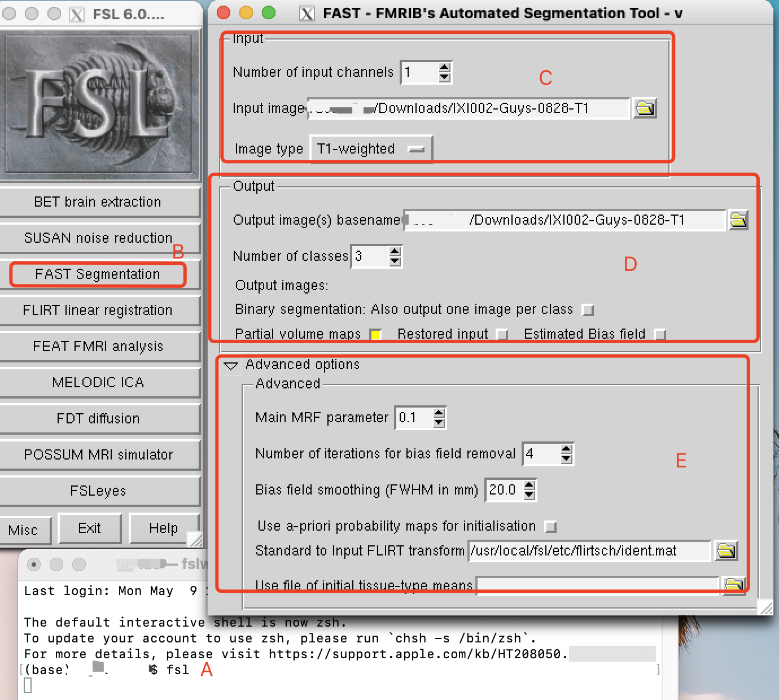Click the initial tissue-type means file field
Image resolution: width=779 pixels, height=700 pixels.
(x=598, y=585)
